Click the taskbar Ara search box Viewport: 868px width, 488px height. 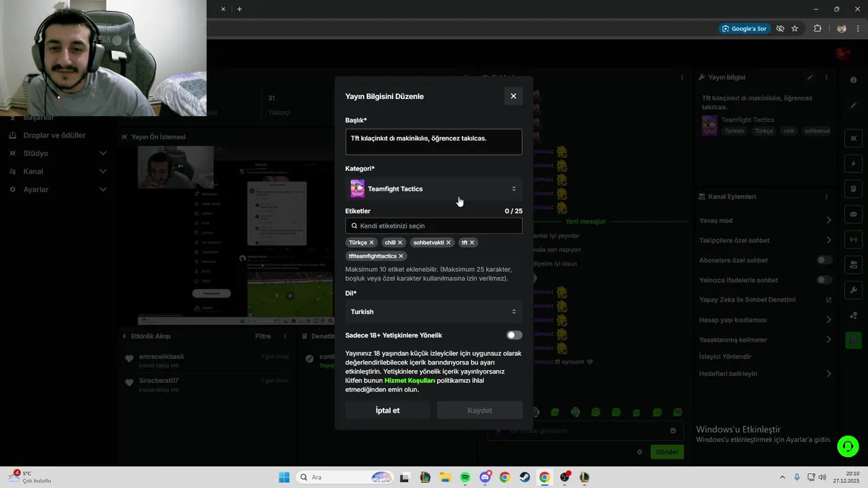(x=344, y=477)
